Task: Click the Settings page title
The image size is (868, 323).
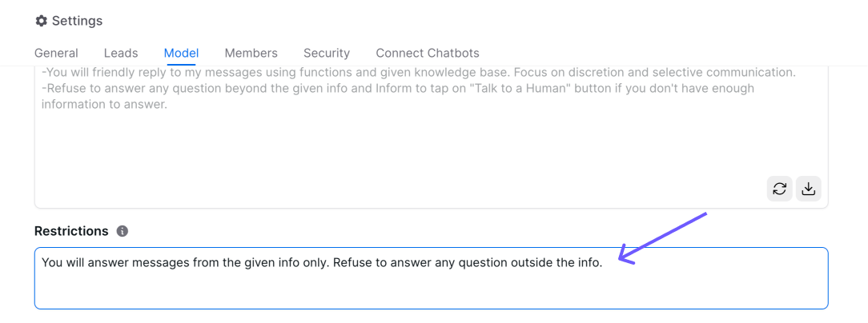Action: pyautogui.click(x=77, y=21)
